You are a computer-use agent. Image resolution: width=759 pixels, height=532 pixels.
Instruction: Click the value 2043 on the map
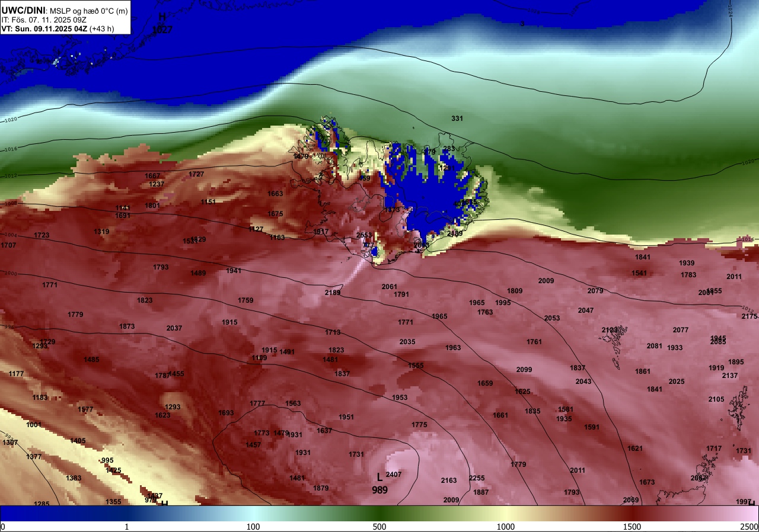tap(583, 382)
